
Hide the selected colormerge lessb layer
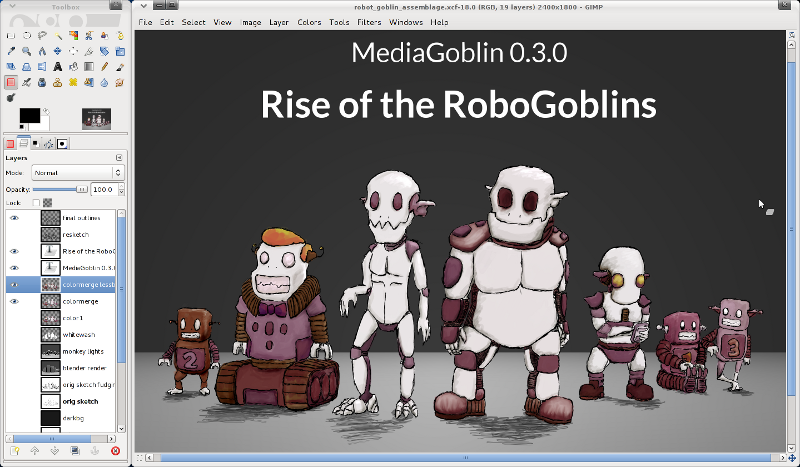(14, 285)
